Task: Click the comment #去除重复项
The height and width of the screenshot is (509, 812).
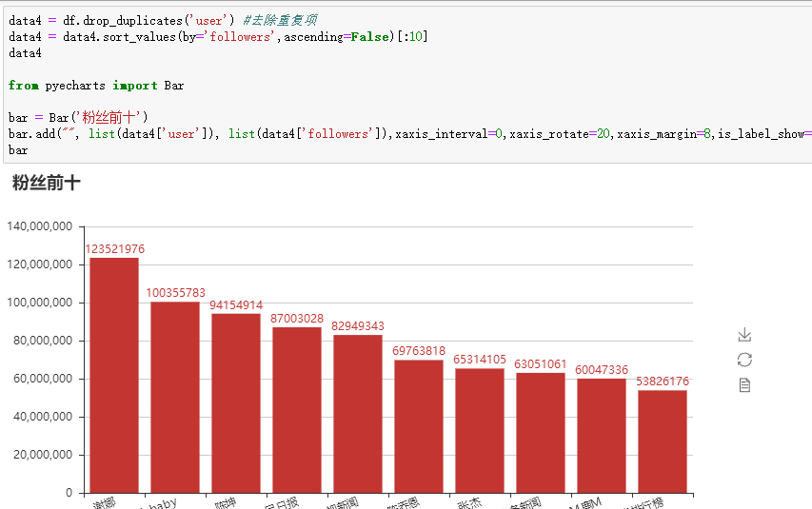Action: (x=280, y=21)
